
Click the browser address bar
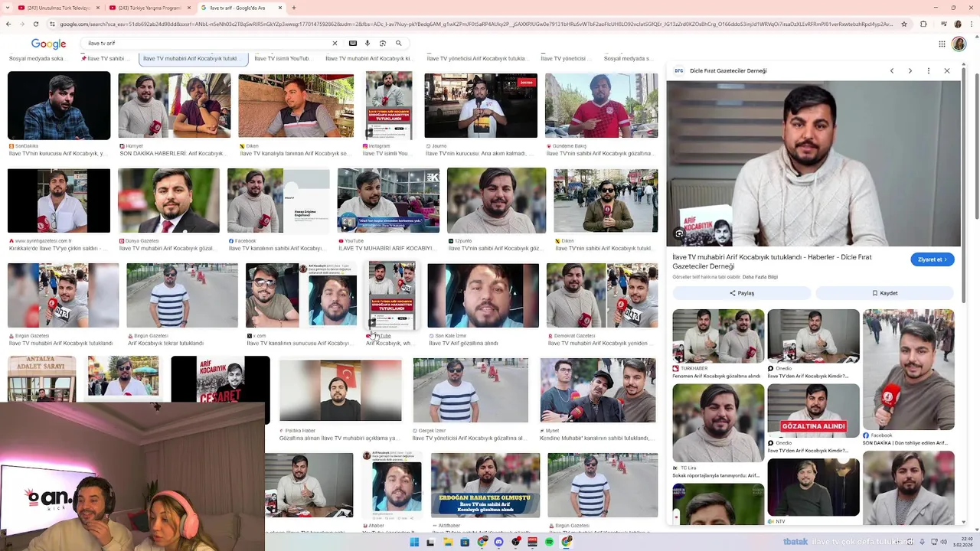click(x=475, y=24)
